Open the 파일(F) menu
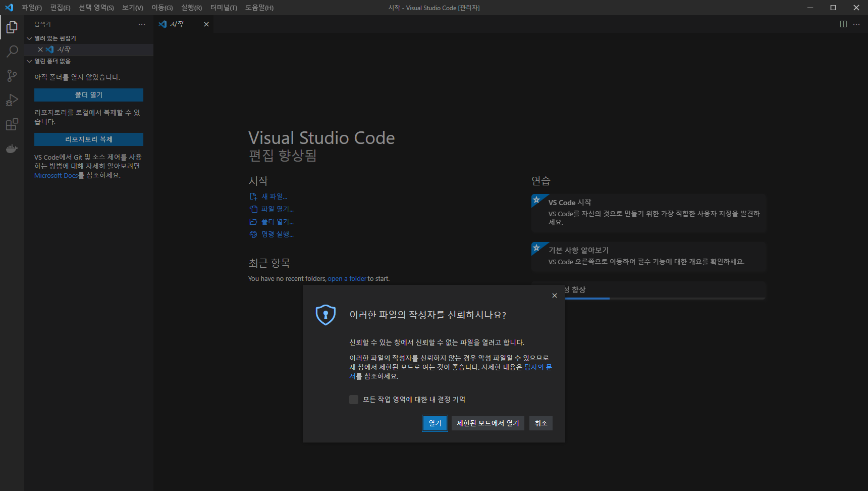The width and height of the screenshot is (868, 491). [x=32, y=8]
